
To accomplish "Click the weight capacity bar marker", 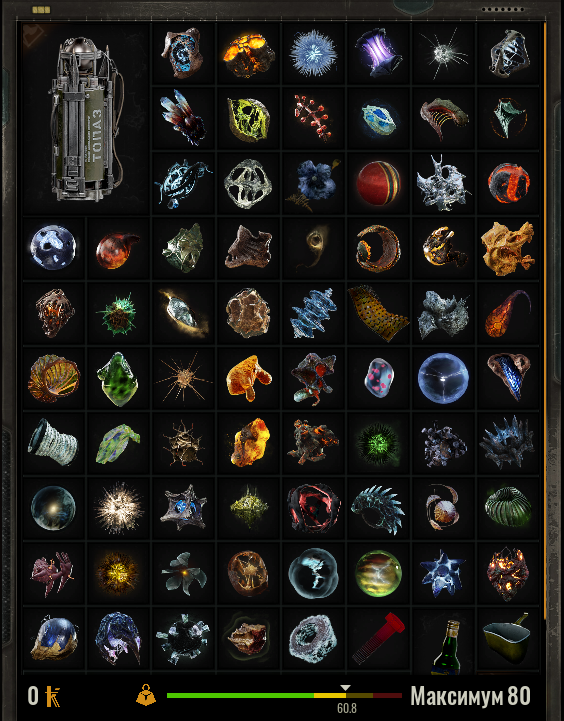I will (345, 688).
